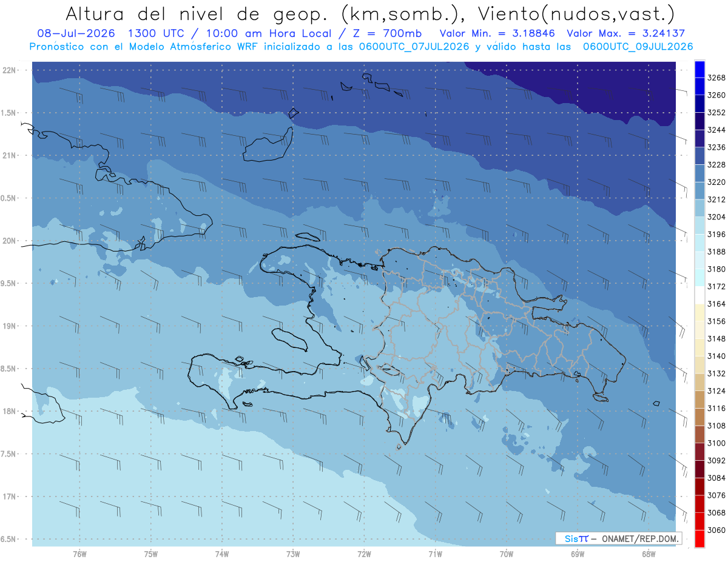Click the valid-until time '0600UTC_09JUL2026'
Screen dimensions: 728x562
click(x=637, y=47)
